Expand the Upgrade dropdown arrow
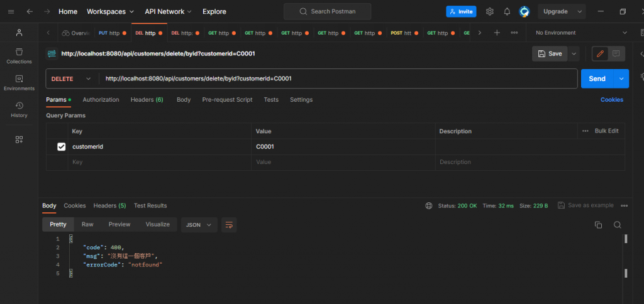 click(579, 11)
